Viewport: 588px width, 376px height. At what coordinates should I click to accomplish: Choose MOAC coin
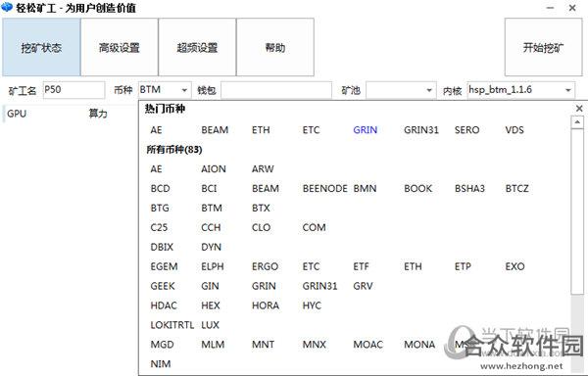coord(367,344)
